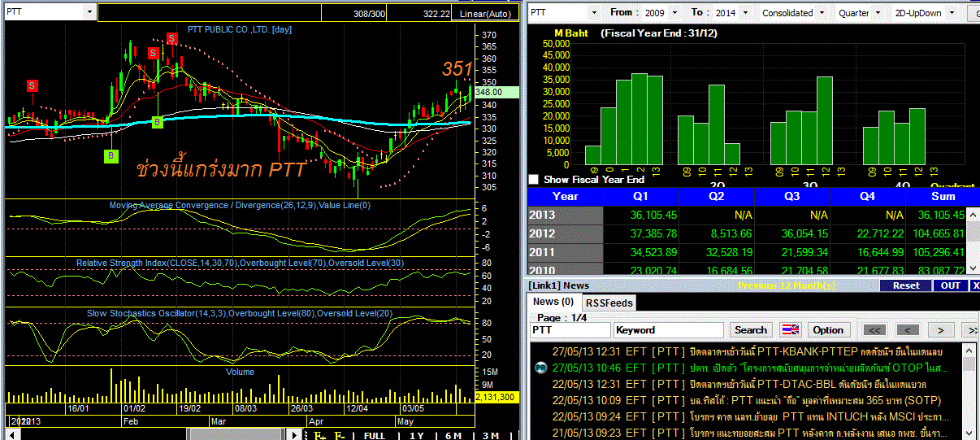
Task: Select FULL chart time range
Action: (375, 435)
